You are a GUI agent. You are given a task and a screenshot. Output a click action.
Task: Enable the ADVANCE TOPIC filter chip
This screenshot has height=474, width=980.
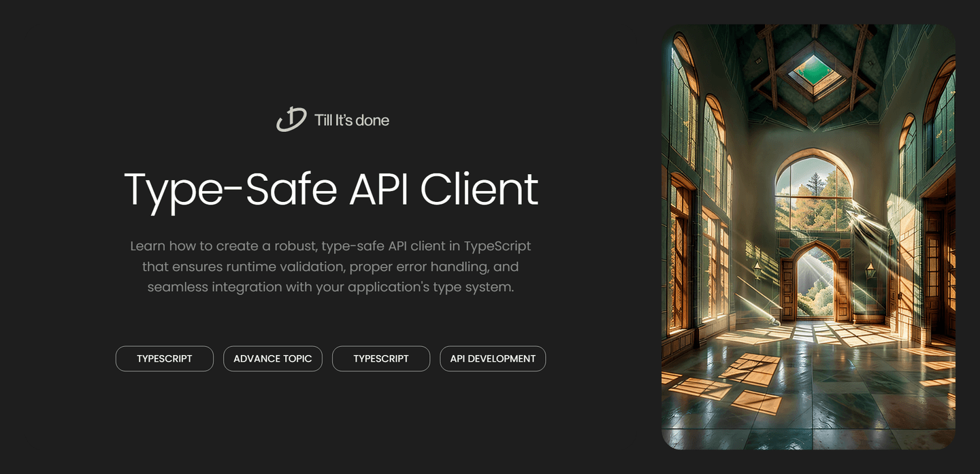click(x=272, y=358)
